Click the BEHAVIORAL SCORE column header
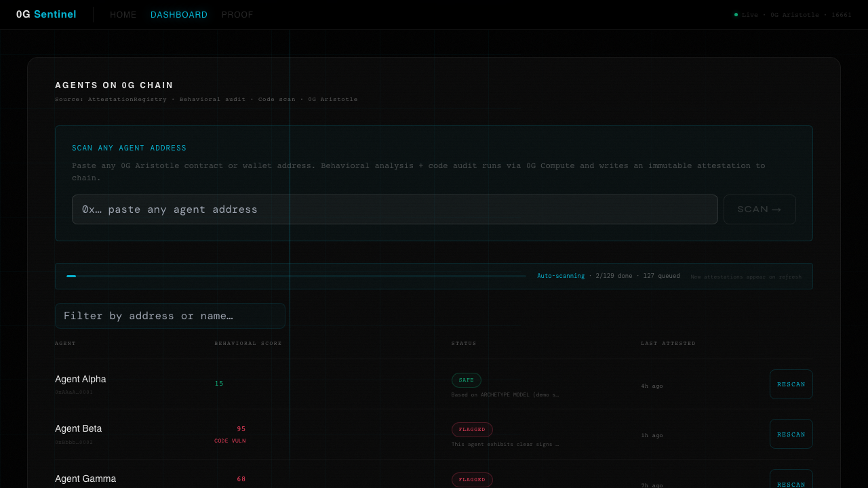 tap(248, 344)
